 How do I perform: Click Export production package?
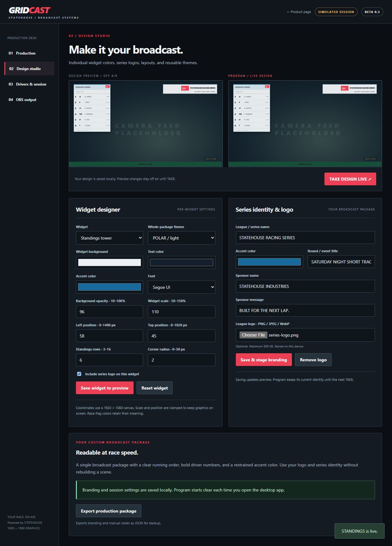click(108, 511)
